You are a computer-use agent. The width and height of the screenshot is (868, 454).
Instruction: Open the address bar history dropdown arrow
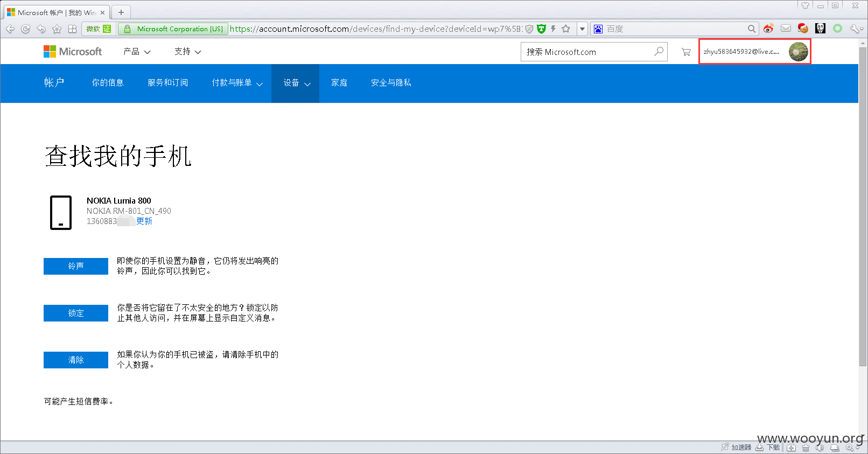[x=582, y=29]
